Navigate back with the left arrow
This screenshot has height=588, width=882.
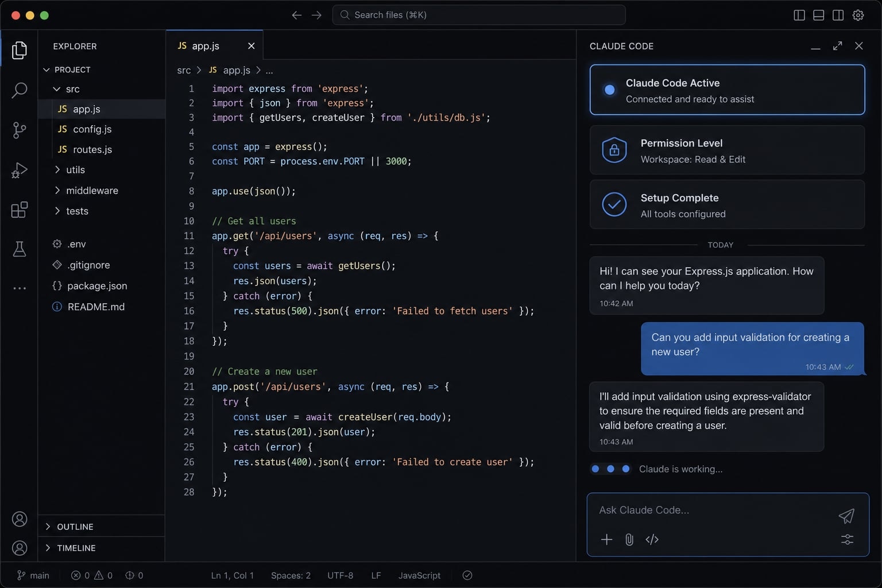[296, 15]
